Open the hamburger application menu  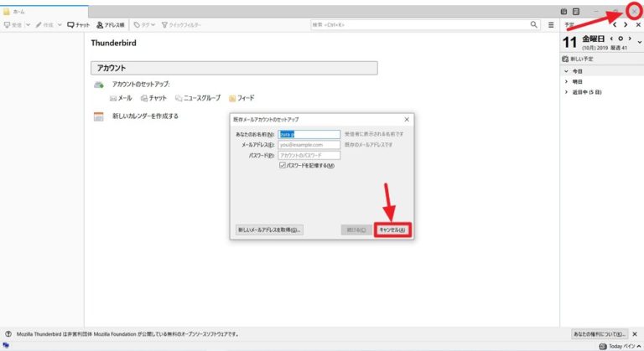pos(551,25)
